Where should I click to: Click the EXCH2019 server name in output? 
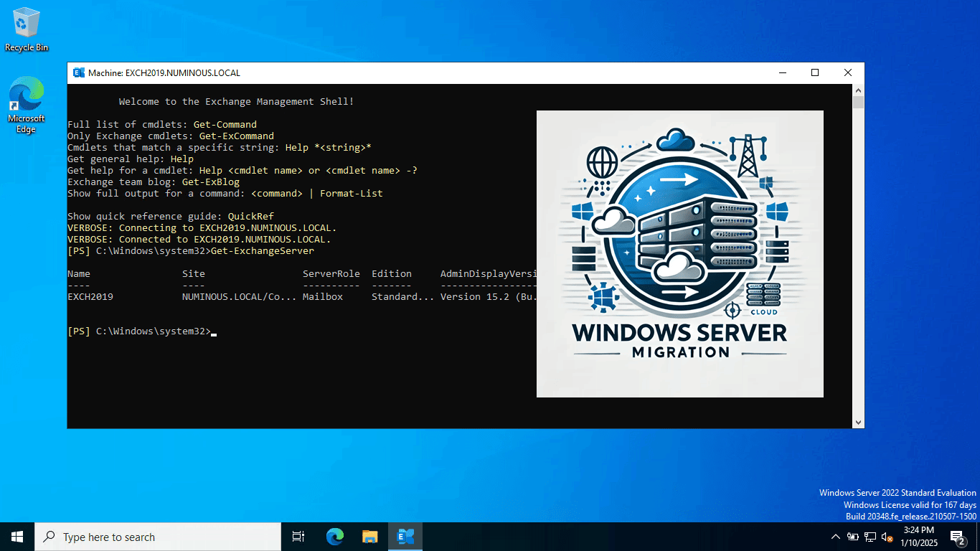pyautogui.click(x=90, y=297)
